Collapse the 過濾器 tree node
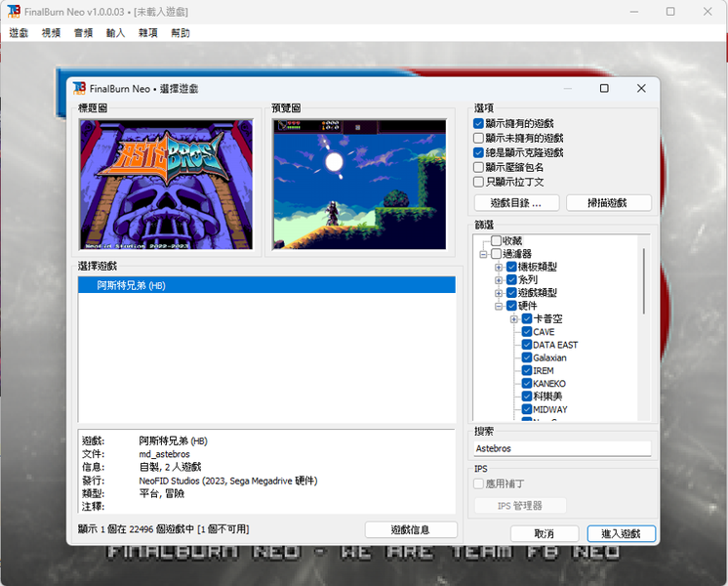Screen dimensions: 728x586 pos(483,254)
